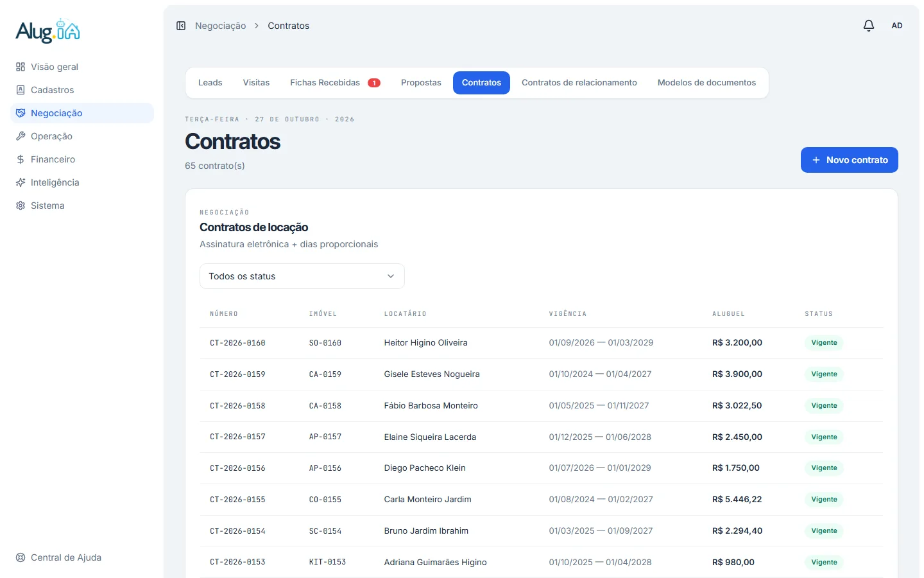This screenshot has height=578, width=924.
Task: Click the Cadastros sidebar icon
Action: [21, 90]
